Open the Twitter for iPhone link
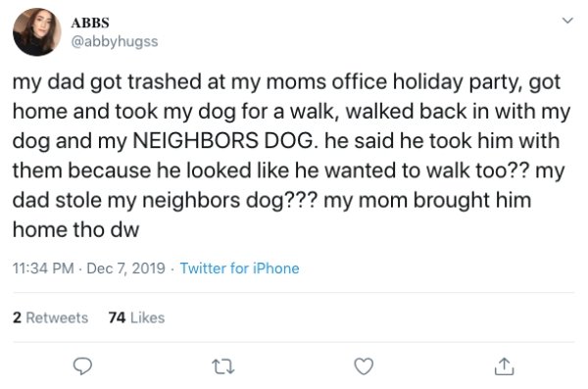 240,268
